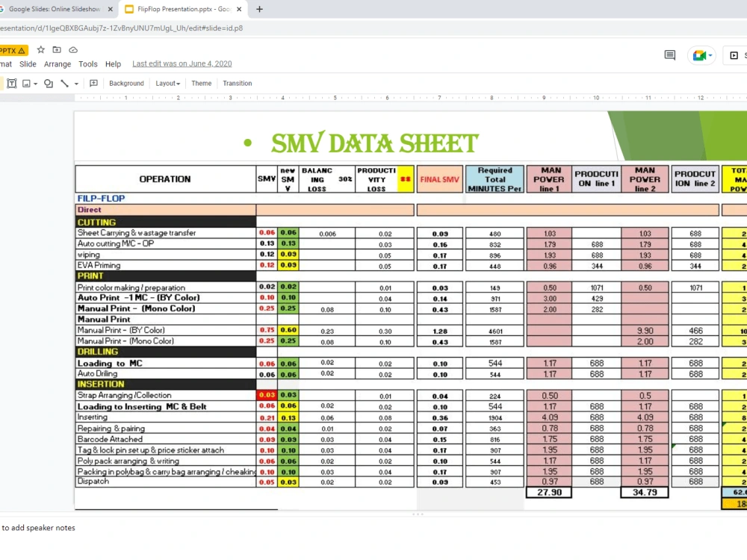Open the Last edit was on June 4, 2020 link
Image resolution: width=747 pixels, height=560 pixels.
[x=182, y=63]
